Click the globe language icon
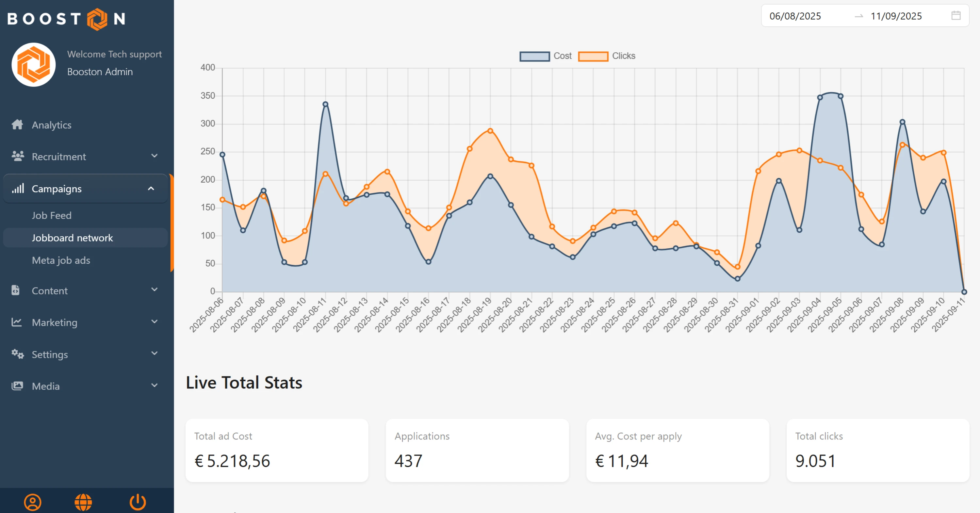The image size is (980, 513). tap(83, 502)
